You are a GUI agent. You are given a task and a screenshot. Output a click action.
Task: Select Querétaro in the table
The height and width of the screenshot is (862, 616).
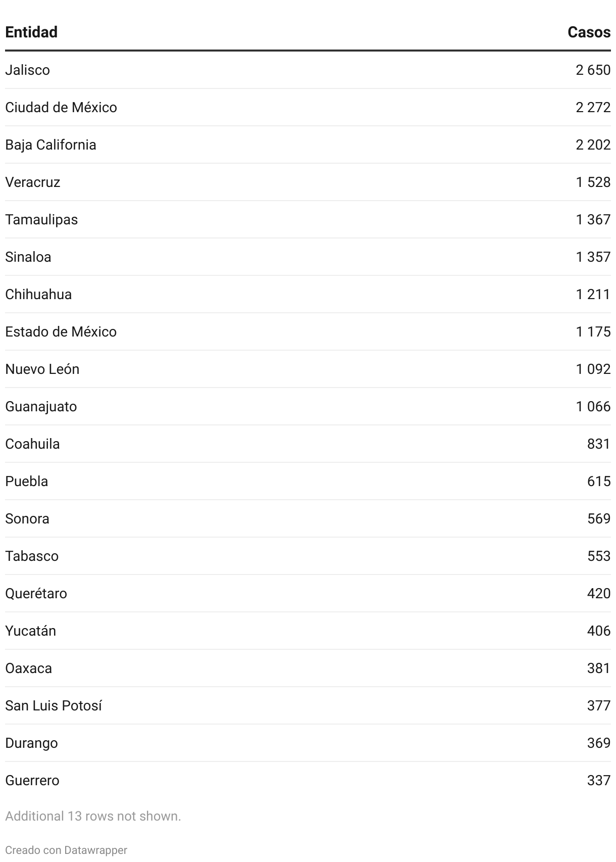[x=36, y=594]
